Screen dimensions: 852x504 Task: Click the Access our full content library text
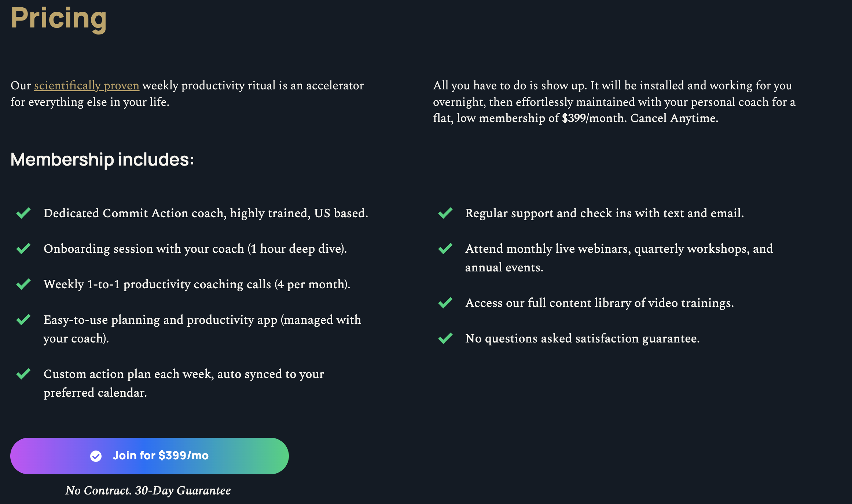[599, 303]
